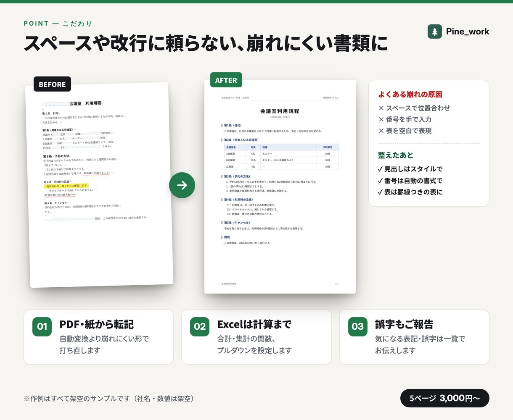Screen dimensions: 513x420
Task: Click the green arrow circle between documents
Action: [x=182, y=185]
